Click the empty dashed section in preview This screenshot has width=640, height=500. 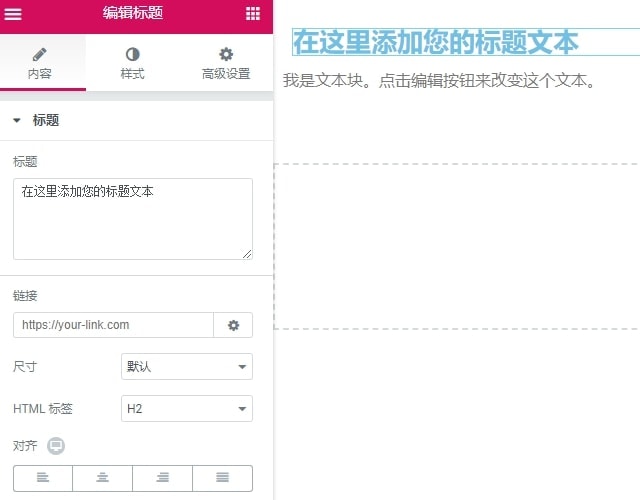click(x=456, y=247)
